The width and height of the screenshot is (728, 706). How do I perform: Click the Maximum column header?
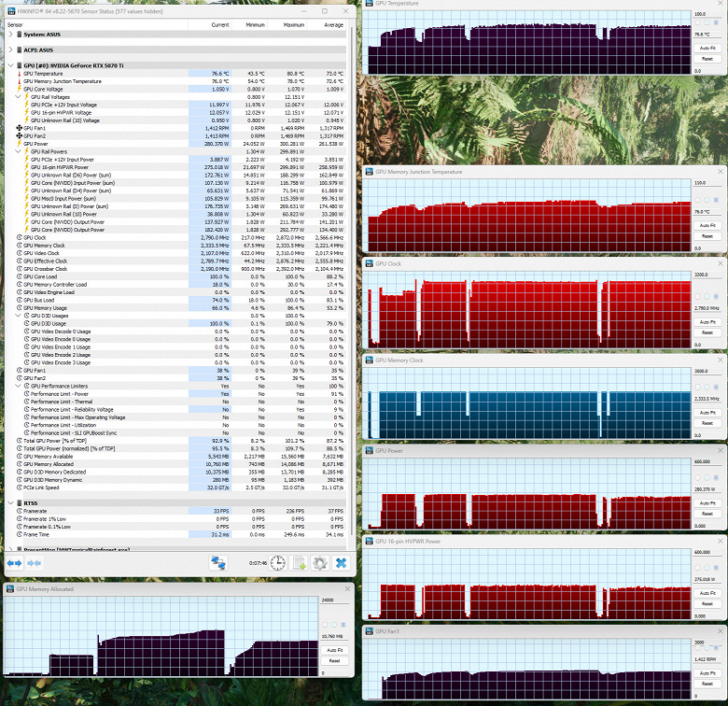coord(293,24)
